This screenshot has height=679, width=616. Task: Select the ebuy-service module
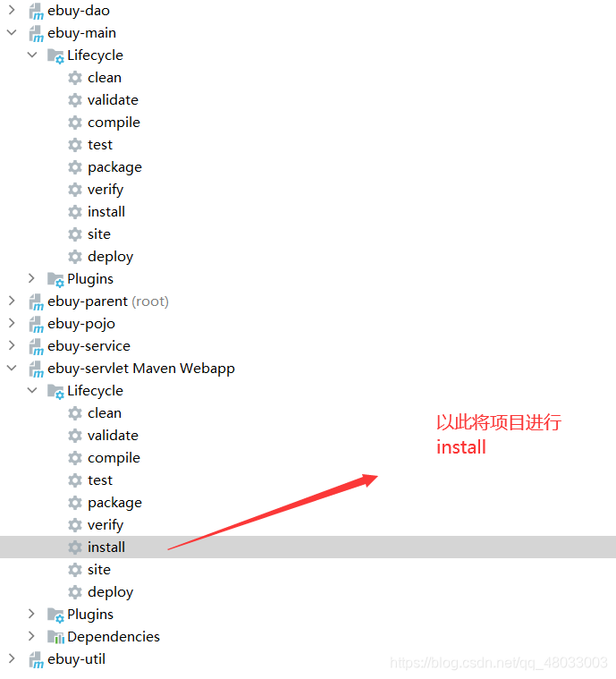[x=89, y=346]
